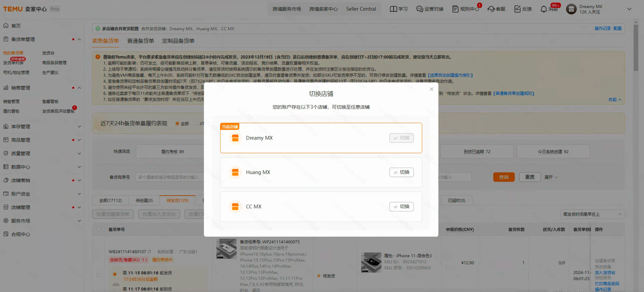Image resolution: width=644 pixels, height=292 pixels.
Task: Select the 全部(17112) status tab
Action: tap(110, 200)
